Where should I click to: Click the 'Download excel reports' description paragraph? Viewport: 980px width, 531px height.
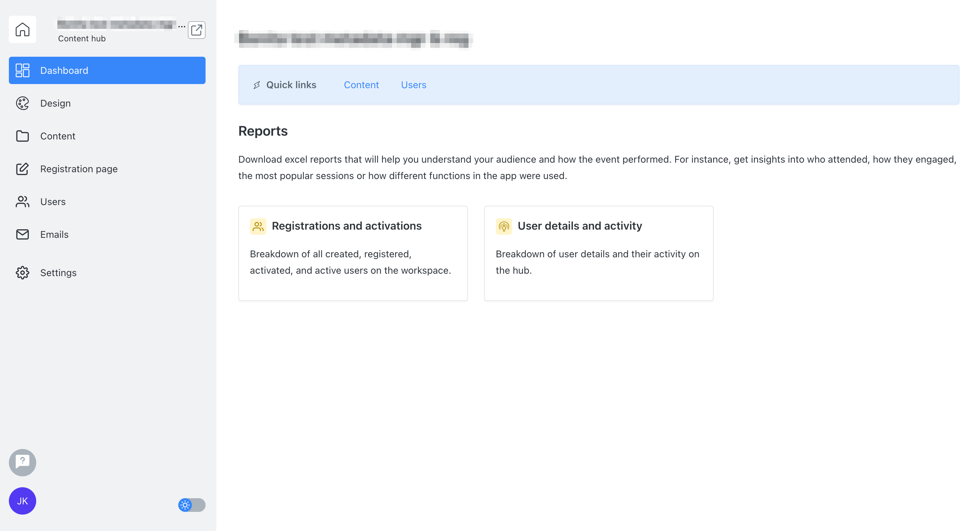click(597, 167)
